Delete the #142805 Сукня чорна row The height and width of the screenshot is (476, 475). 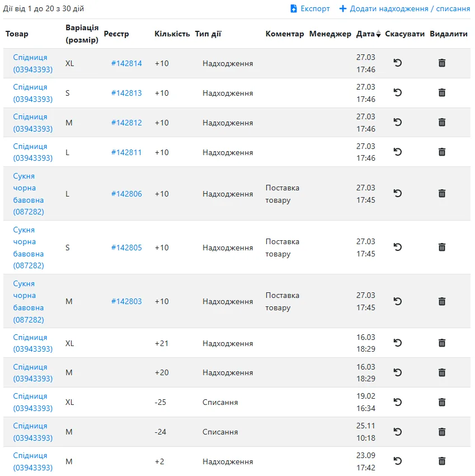442,247
